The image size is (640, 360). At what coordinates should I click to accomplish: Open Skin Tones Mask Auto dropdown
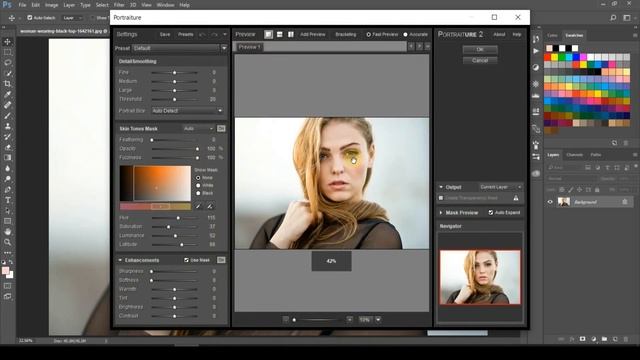(x=198, y=129)
